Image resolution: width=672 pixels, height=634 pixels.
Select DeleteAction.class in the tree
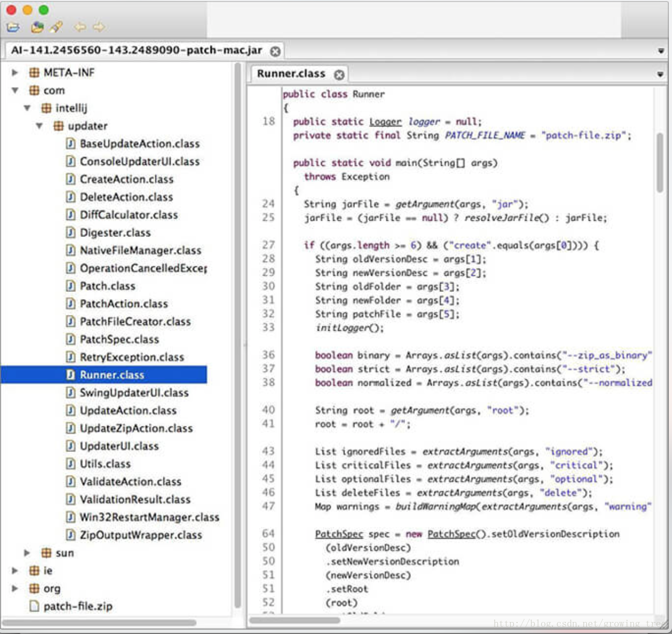pyautogui.click(x=126, y=197)
